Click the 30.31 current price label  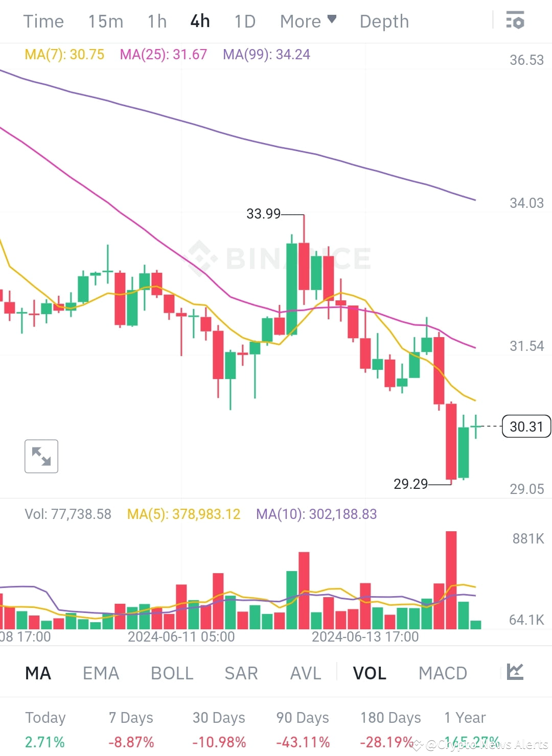click(x=526, y=427)
